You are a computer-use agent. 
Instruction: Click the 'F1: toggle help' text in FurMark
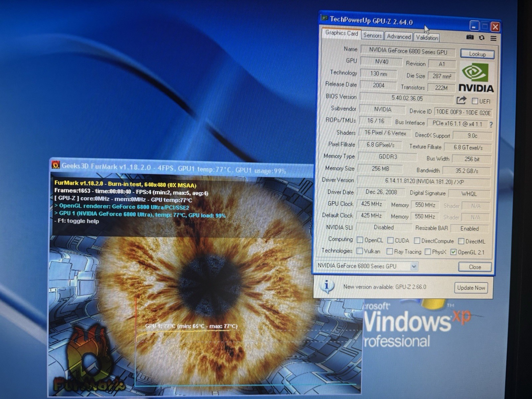click(x=76, y=221)
